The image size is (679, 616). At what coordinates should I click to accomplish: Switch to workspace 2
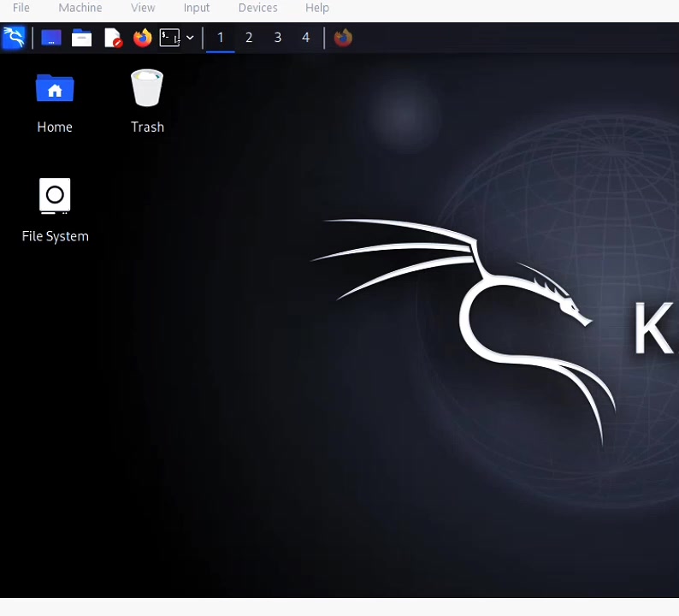point(249,38)
